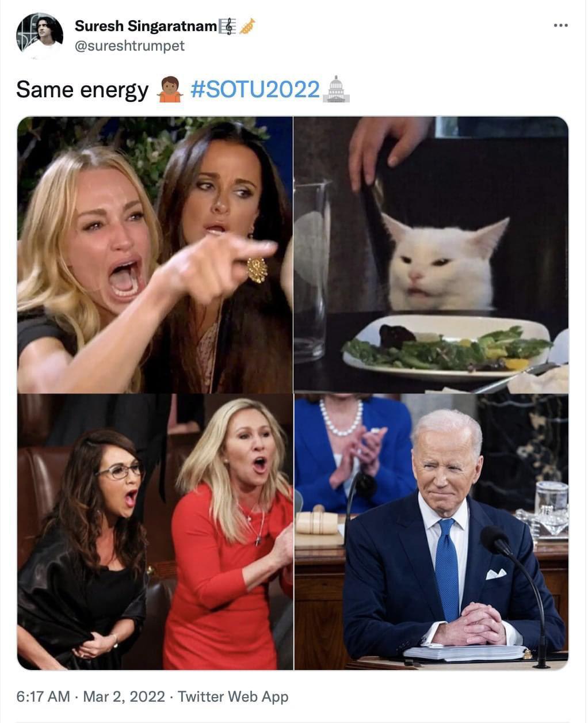
Task: Open the man at podium image
Action: [431, 532]
